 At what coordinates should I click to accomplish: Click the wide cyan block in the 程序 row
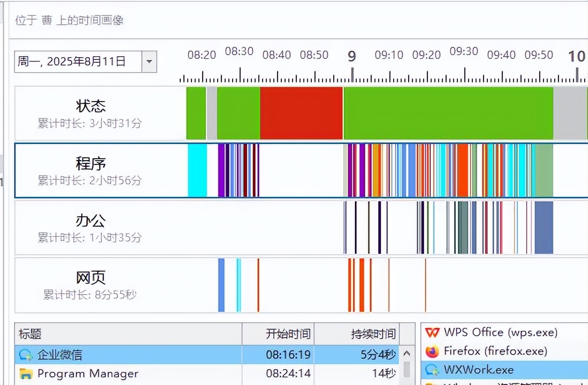click(x=197, y=170)
